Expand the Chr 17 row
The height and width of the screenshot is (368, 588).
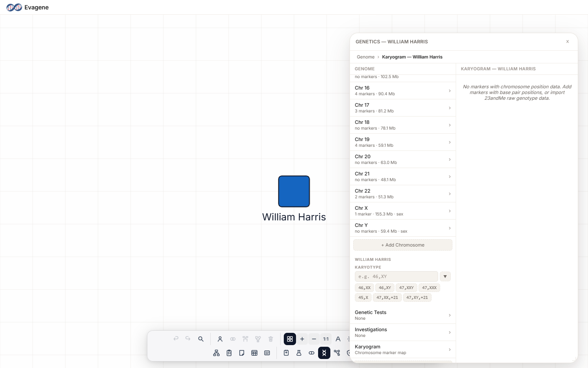click(403, 108)
